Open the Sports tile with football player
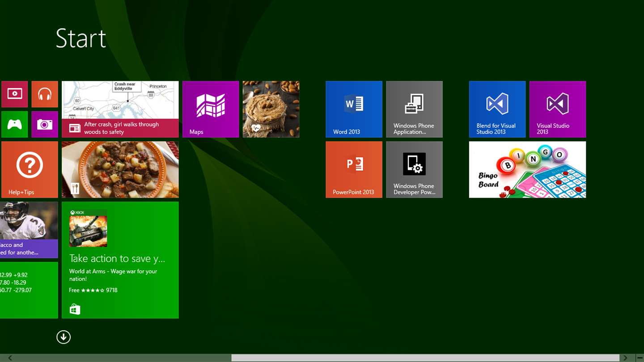The height and width of the screenshot is (362, 644). [x=29, y=230]
